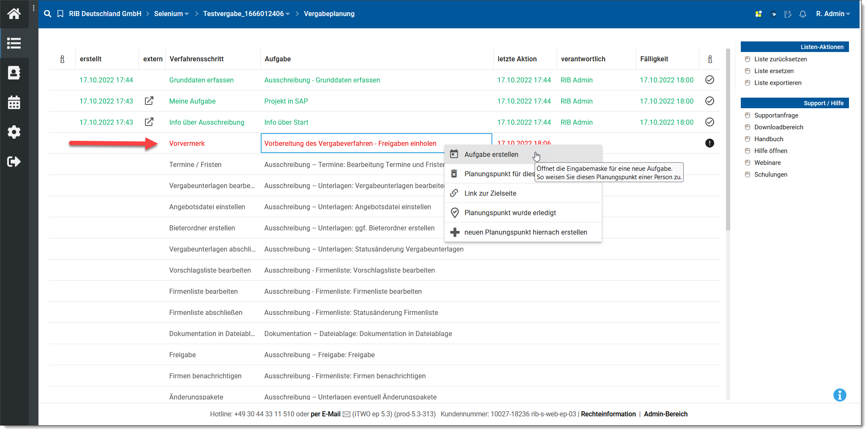Open the clipboard checklist icon in header
868x432 pixels.
click(x=773, y=14)
